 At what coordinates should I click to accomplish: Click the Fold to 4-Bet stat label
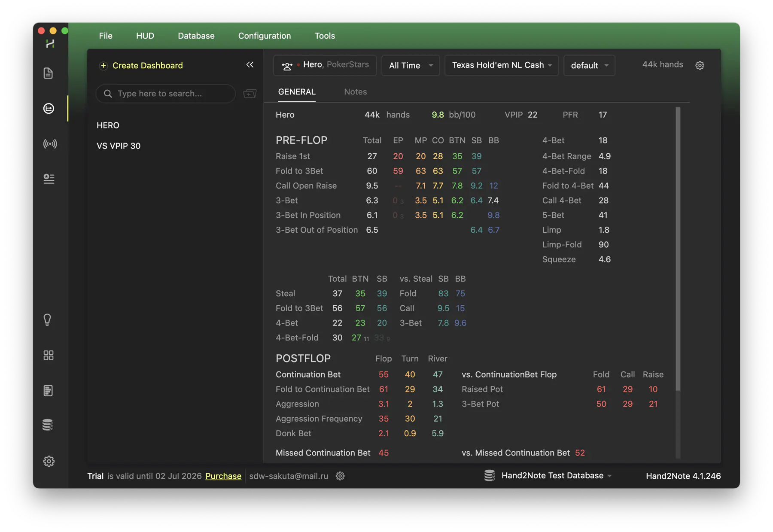pyautogui.click(x=568, y=185)
